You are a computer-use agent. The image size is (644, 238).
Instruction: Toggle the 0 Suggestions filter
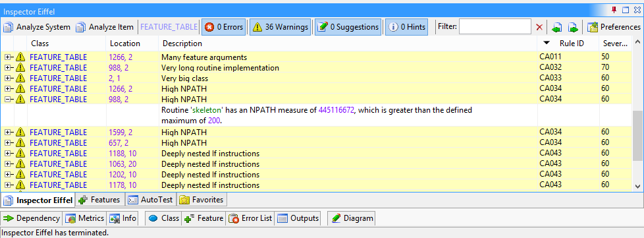click(348, 27)
